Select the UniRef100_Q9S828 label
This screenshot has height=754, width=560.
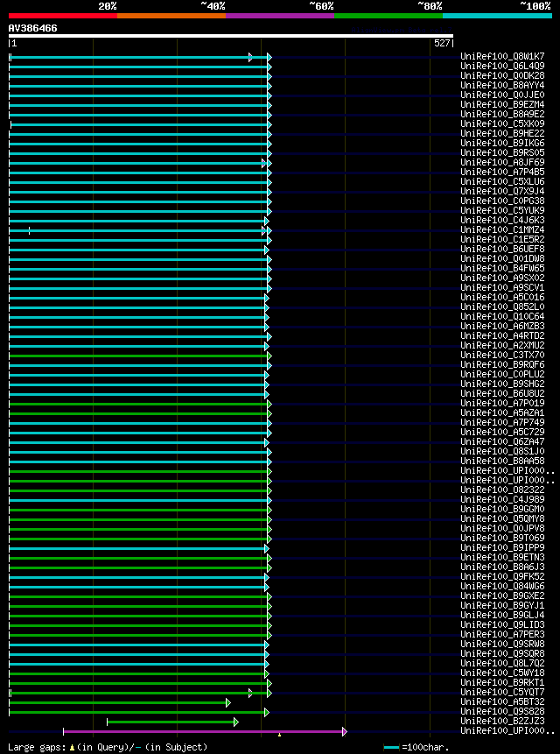pos(502,711)
